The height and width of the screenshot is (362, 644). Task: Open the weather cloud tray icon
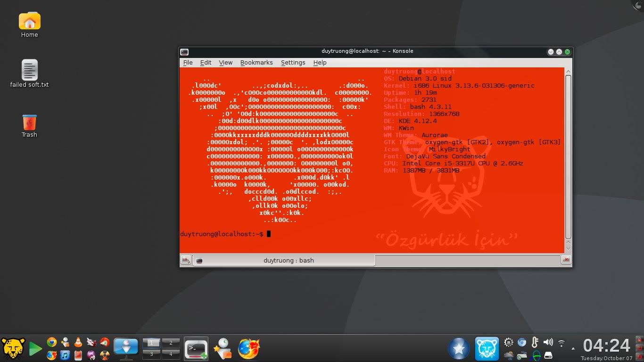509,355
